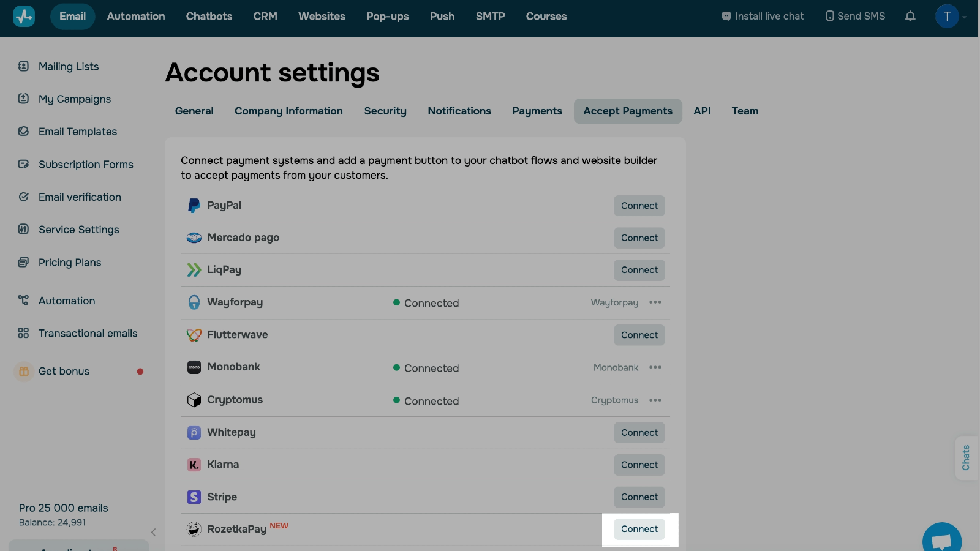Switch to the Payments tab
Viewport: 980px width, 551px height.
(537, 111)
